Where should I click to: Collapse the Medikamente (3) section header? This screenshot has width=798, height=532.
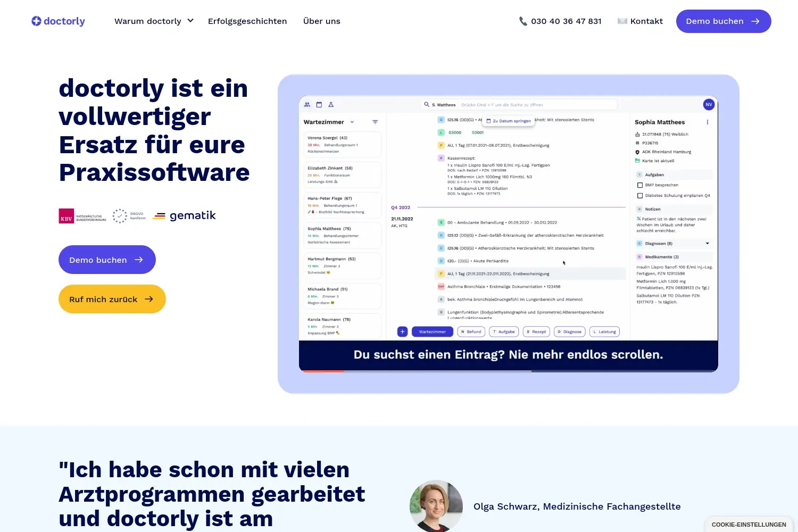click(x=674, y=257)
